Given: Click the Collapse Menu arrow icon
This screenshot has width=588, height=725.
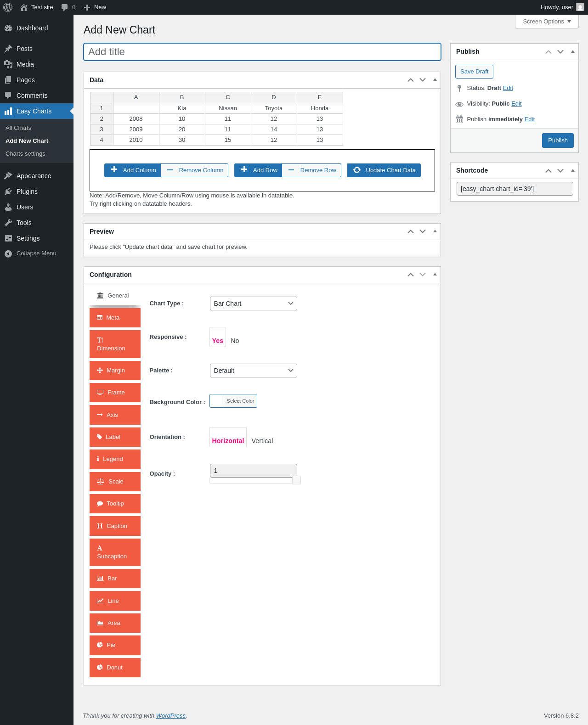Looking at the screenshot, I should pos(8,253).
